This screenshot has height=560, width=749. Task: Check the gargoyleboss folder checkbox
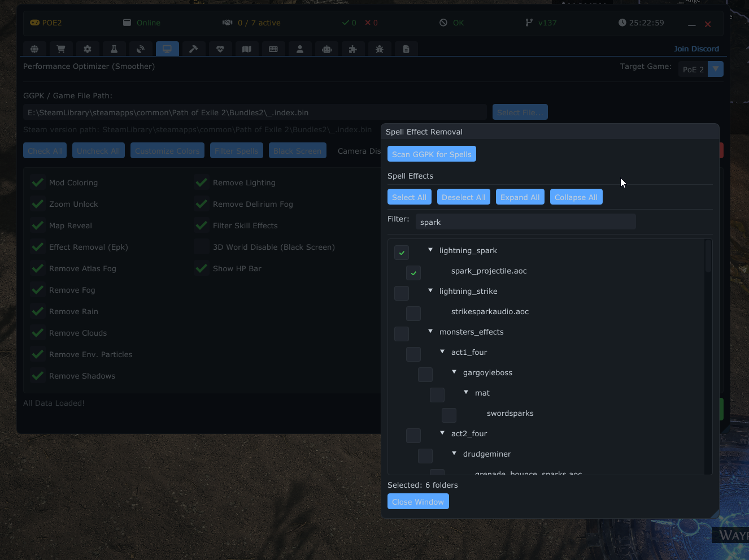pos(425,375)
